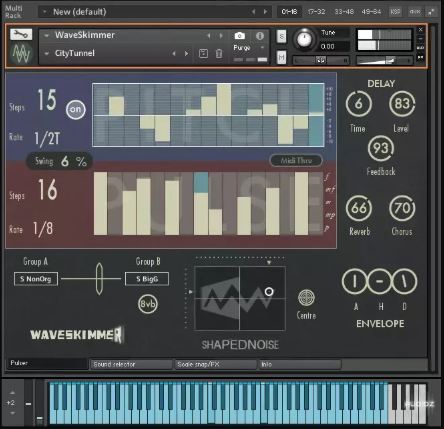Switch to the Scale snap/FX tab

pyautogui.click(x=216, y=364)
